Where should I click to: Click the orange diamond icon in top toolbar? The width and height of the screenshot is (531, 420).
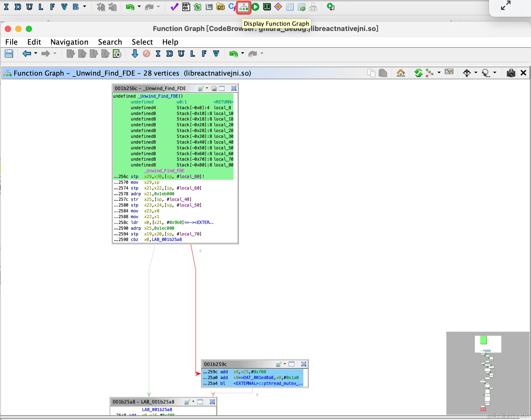click(278, 7)
